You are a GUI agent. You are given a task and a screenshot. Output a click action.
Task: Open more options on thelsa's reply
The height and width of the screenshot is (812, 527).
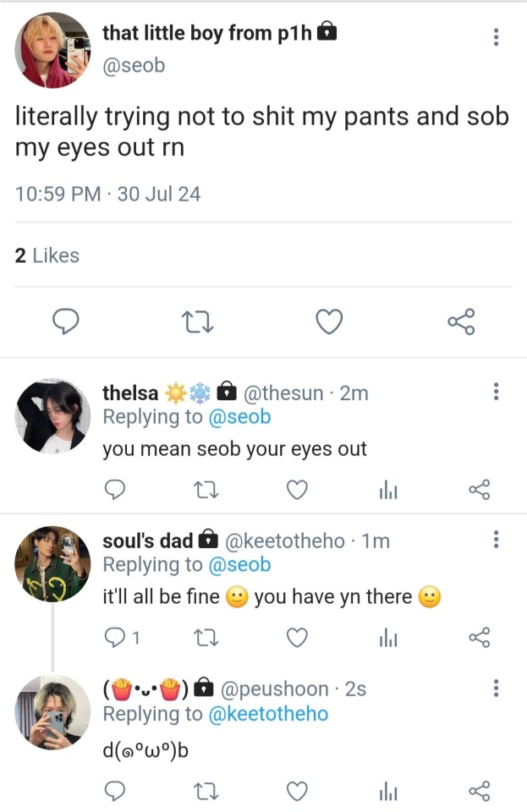point(496,392)
